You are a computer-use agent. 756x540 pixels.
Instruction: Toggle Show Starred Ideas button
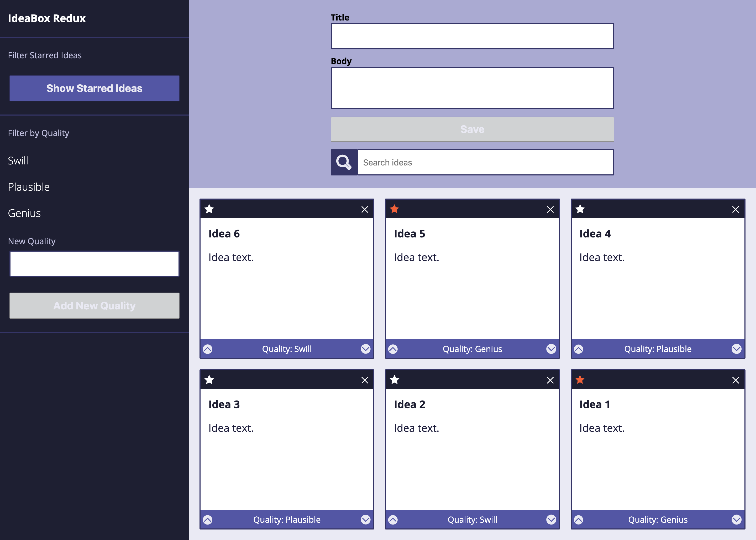point(94,88)
